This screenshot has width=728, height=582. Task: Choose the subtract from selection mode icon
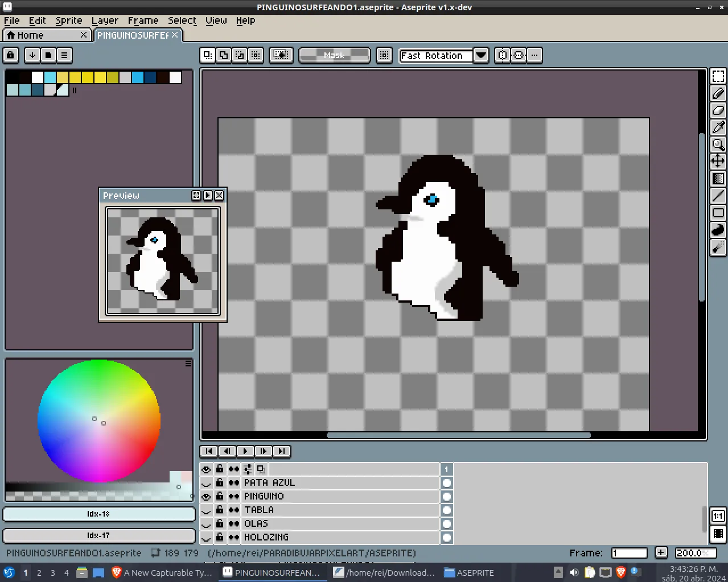[240, 55]
